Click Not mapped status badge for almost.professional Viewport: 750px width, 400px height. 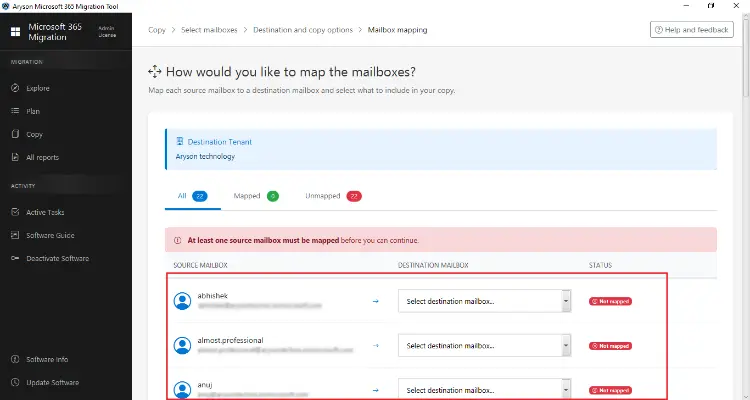(x=610, y=345)
